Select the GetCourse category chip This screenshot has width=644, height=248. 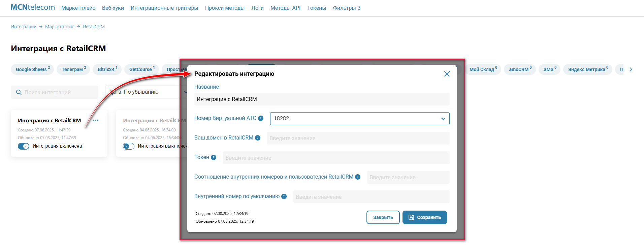click(141, 69)
